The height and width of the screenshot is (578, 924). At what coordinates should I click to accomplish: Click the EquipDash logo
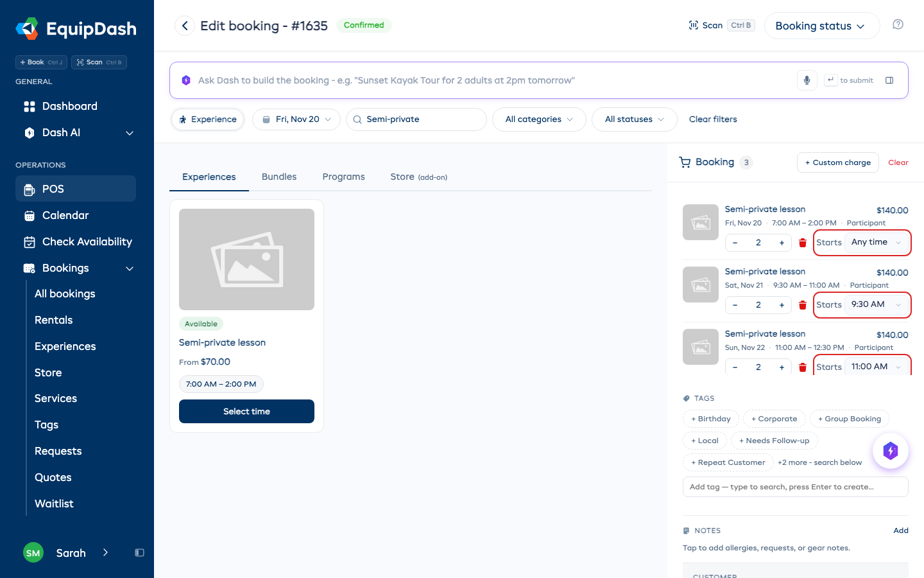(76, 29)
